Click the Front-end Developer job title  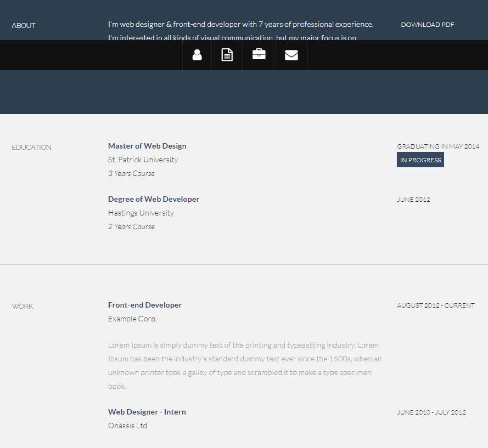pyautogui.click(x=145, y=305)
